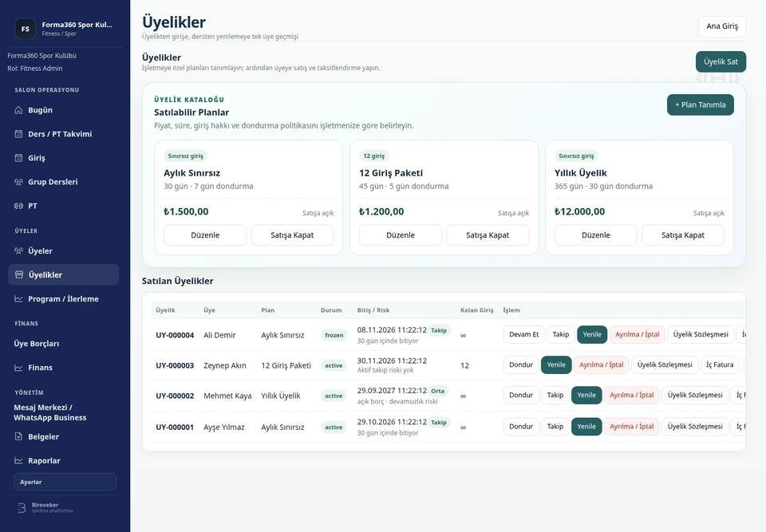
Task: Click the people icon beside Grup Dersleri
Action: pos(18,182)
